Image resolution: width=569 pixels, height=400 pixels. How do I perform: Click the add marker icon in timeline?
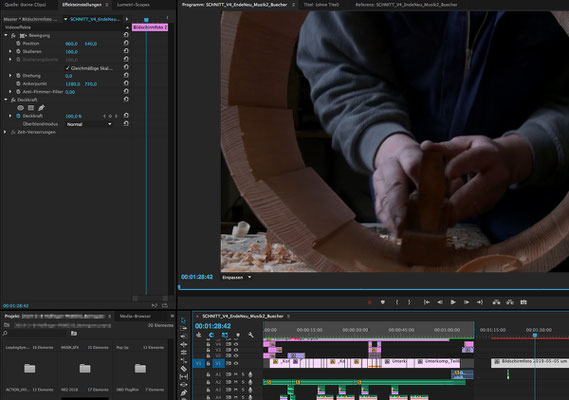238,335
